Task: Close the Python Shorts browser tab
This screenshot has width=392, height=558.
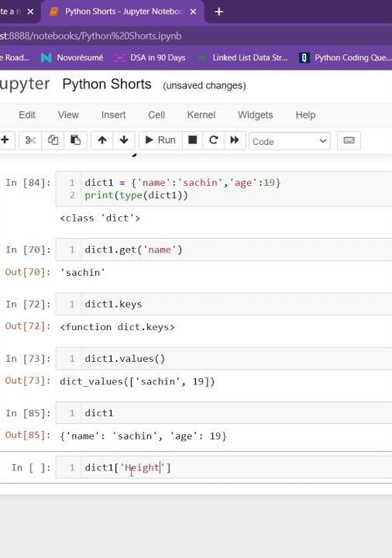Action: 193,12
